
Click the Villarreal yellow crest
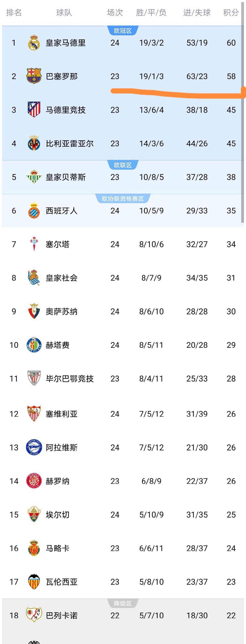pyautogui.click(x=34, y=143)
